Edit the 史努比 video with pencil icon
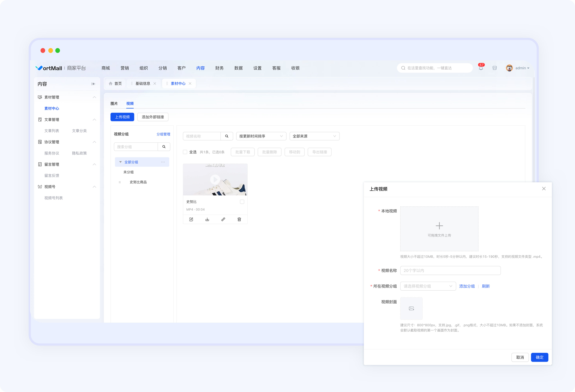The image size is (575, 392). click(191, 219)
